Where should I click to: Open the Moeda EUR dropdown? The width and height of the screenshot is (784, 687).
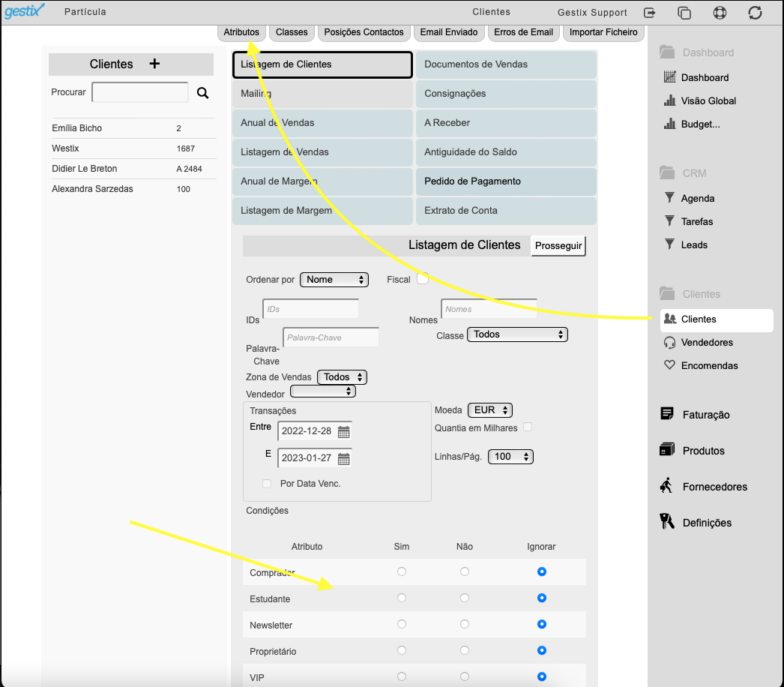pos(490,410)
